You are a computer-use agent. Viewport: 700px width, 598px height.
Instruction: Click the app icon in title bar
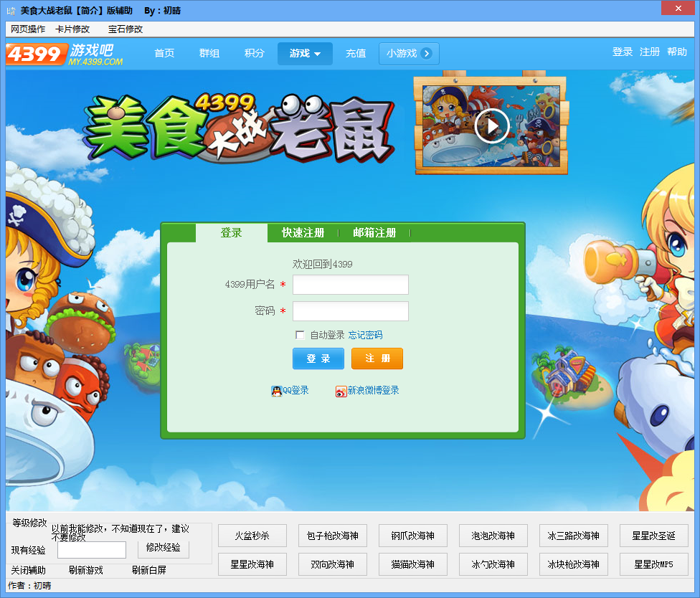tap(11, 11)
